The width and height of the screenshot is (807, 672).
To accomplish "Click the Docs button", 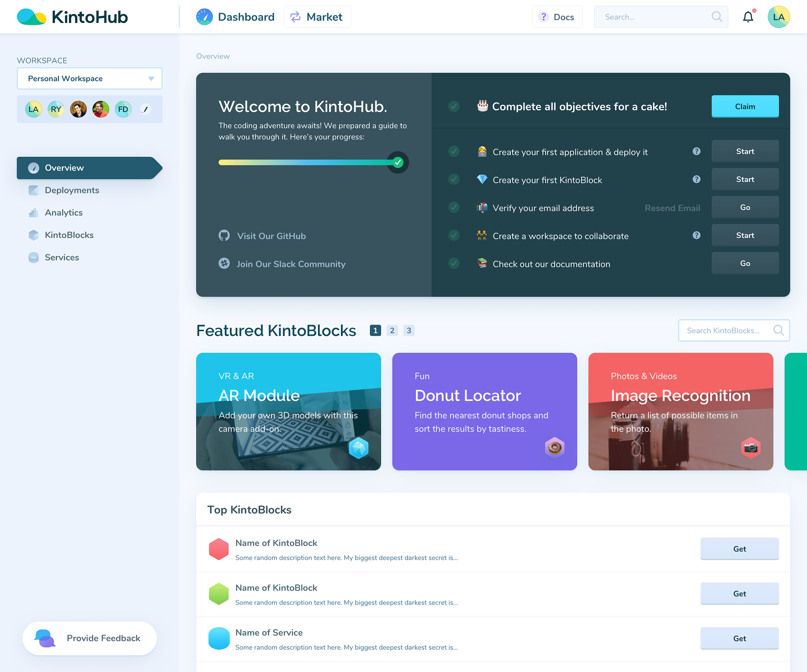I will tap(557, 17).
